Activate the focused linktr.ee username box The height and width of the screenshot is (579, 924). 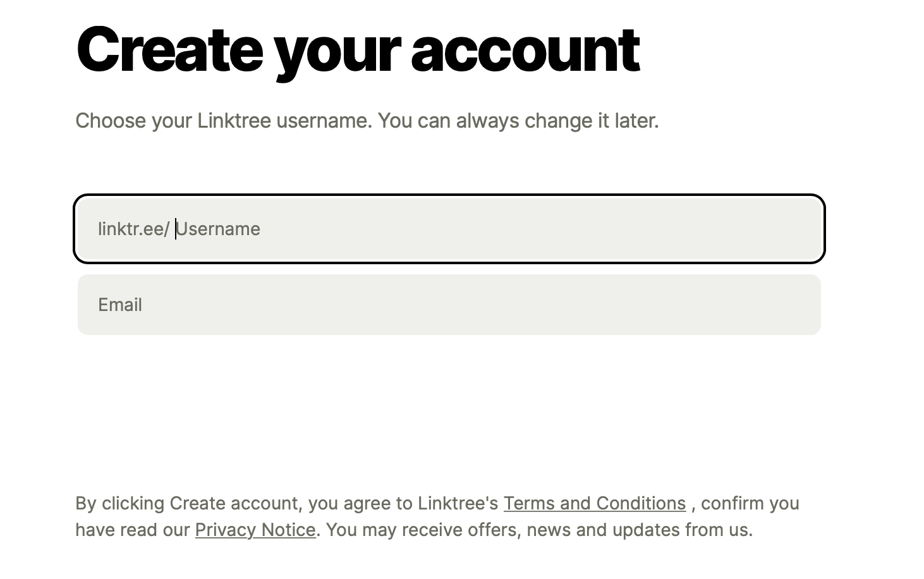pos(449,229)
